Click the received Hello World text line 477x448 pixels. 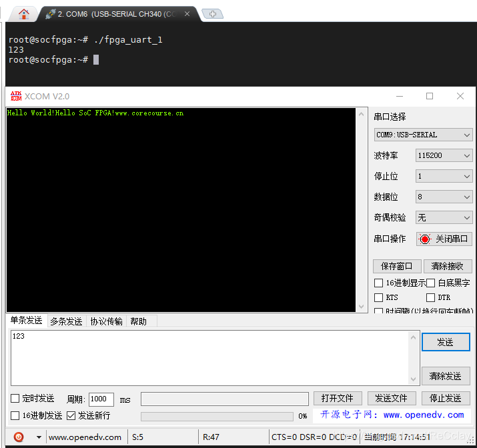click(95, 113)
